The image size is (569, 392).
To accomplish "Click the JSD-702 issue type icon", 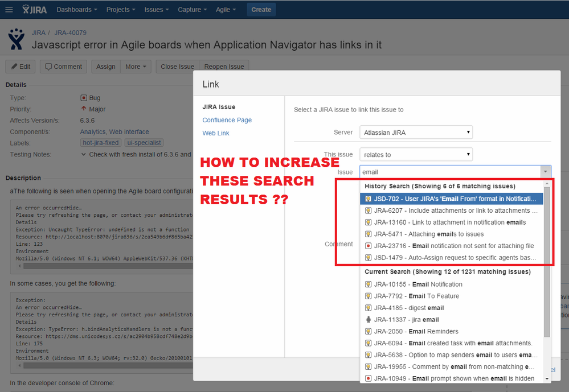I will coord(368,199).
